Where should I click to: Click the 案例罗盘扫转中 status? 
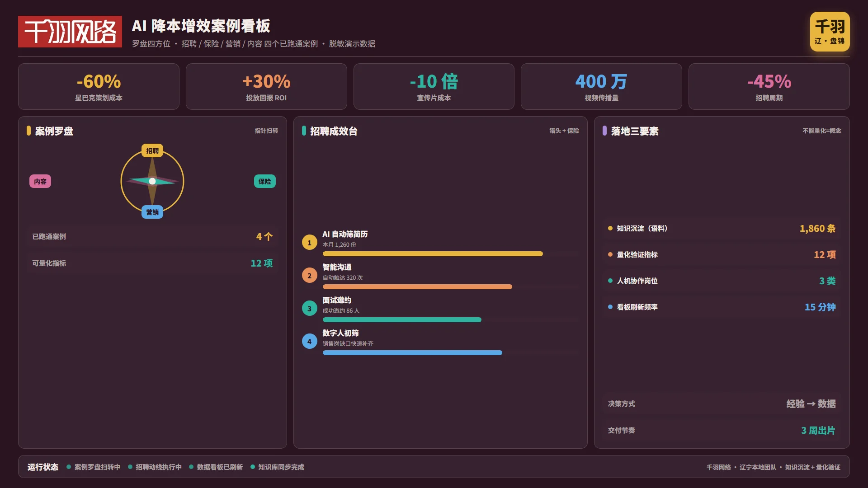click(94, 467)
